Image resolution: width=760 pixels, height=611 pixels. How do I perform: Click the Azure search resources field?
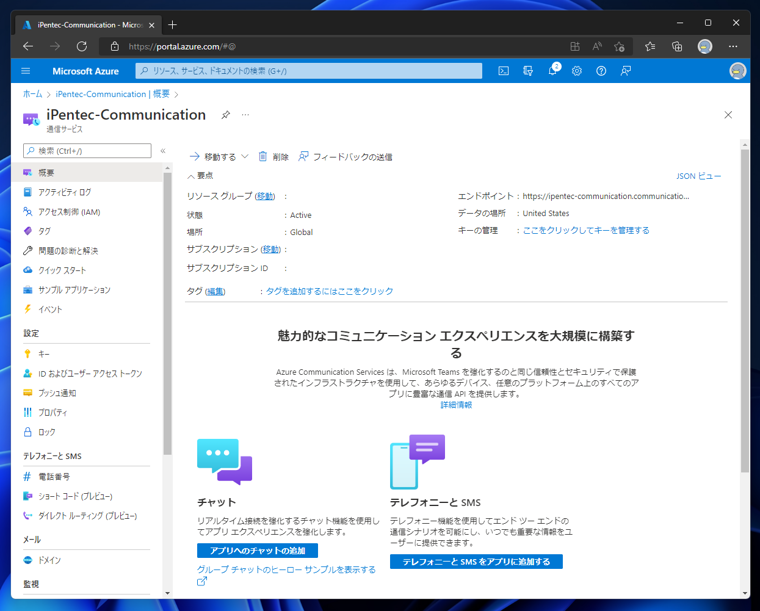pyautogui.click(x=309, y=71)
